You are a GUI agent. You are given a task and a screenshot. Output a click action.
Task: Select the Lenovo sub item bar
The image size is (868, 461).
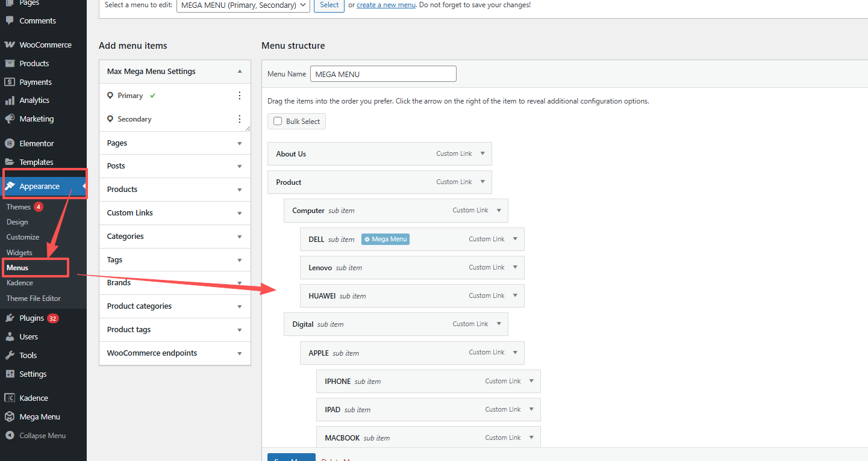coord(412,267)
